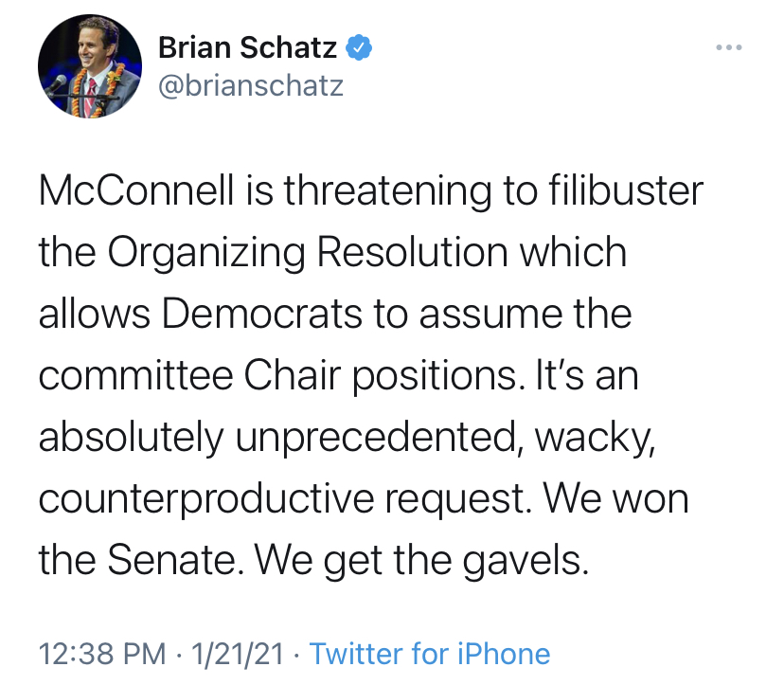Click the word filibuster in the tweet

(x=629, y=192)
